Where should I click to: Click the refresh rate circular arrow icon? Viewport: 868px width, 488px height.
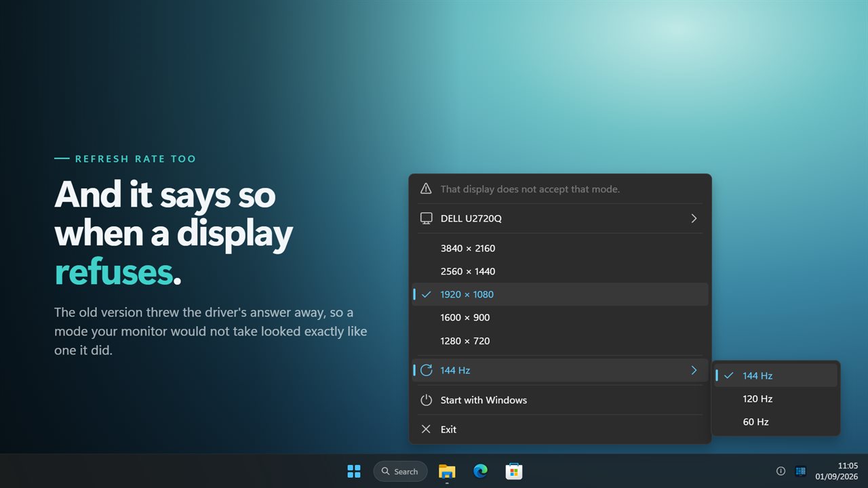(426, 370)
